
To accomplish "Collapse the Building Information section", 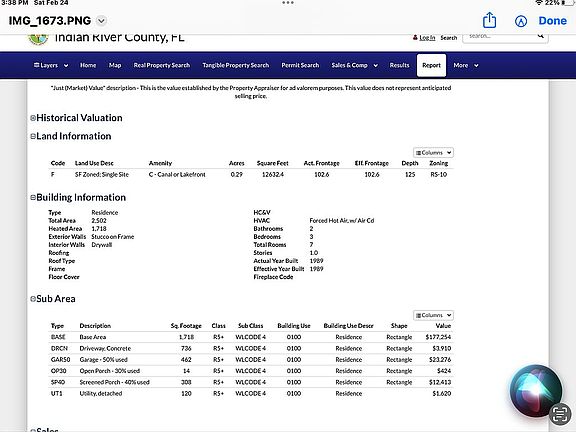I will point(33,198).
